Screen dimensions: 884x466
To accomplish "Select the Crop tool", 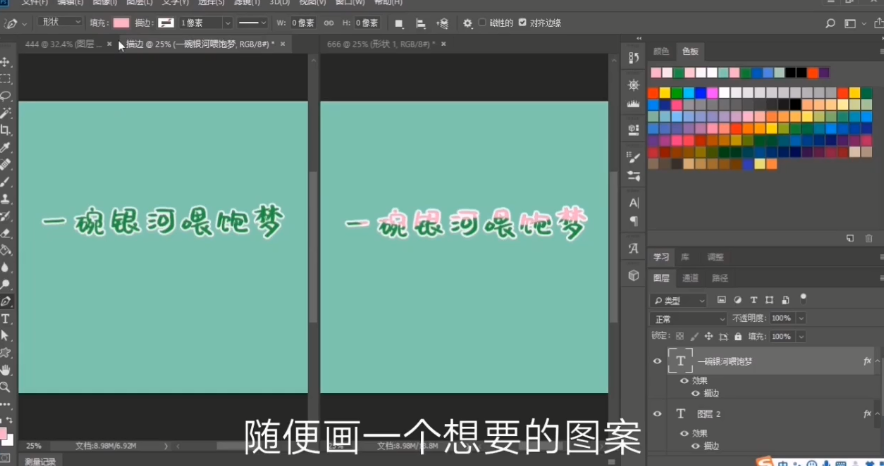I will point(6,130).
